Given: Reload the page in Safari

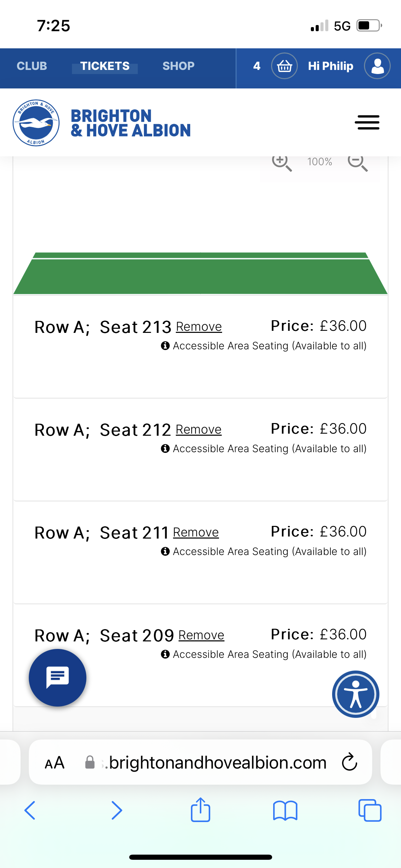Looking at the screenshot, I should tap(350, 762).
